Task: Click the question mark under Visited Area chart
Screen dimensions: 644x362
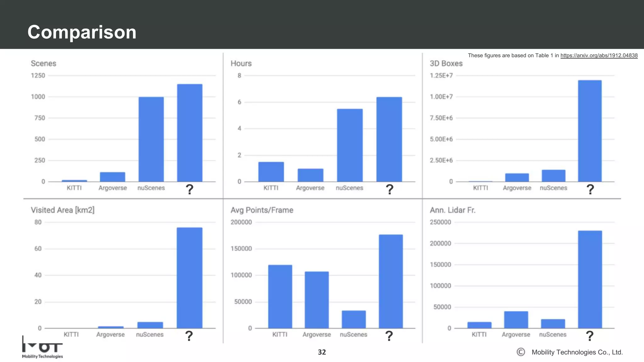Action: (189, 336)
